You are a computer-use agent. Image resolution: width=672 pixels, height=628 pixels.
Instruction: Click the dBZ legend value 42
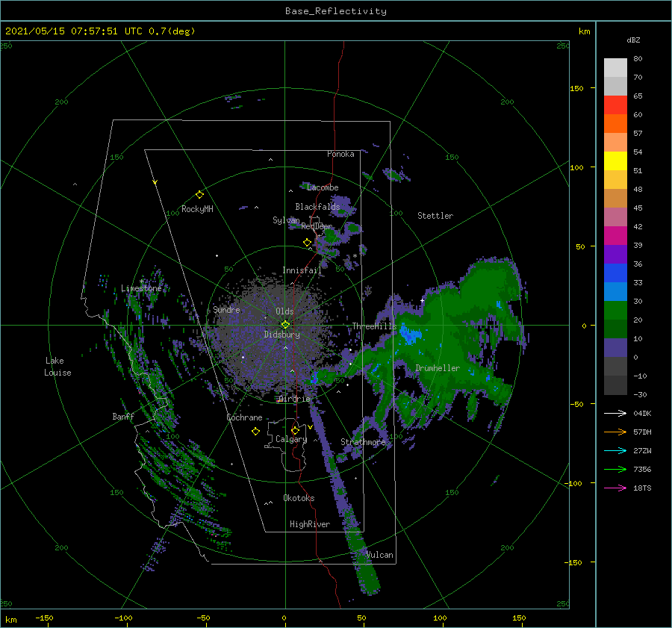pos(638,226)
